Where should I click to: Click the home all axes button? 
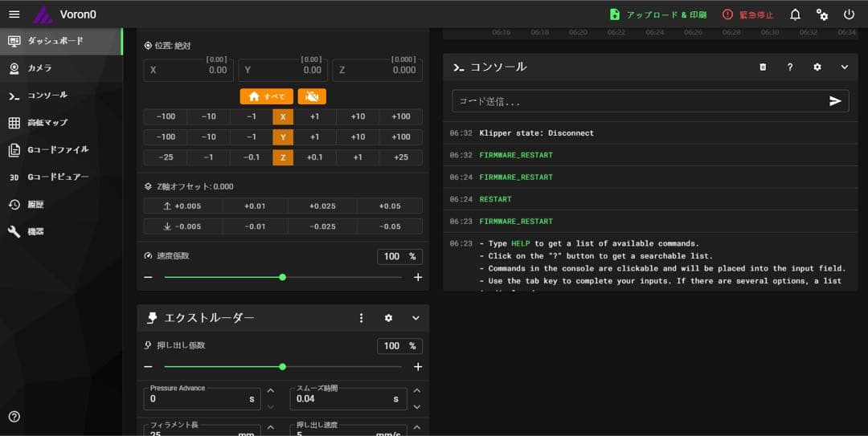point(266,96)
